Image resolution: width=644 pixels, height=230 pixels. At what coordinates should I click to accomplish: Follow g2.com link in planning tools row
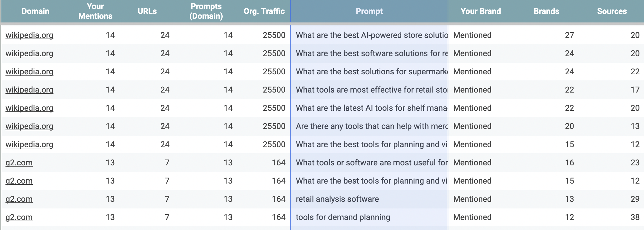[x=19, y=181]
